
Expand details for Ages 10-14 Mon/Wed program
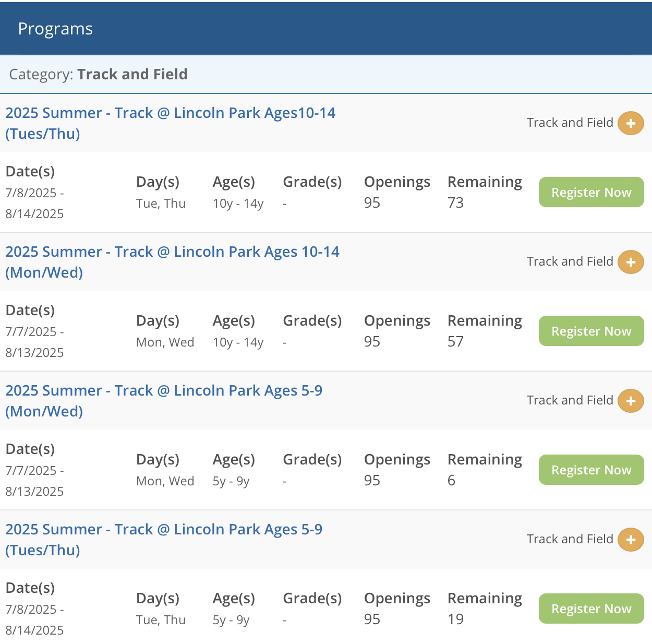(x=631, y=262)
